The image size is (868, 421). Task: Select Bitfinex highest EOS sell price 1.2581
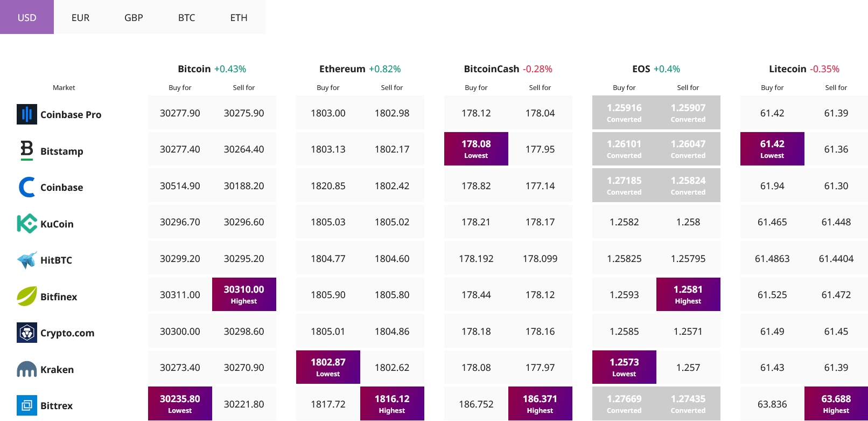(688, 294)
